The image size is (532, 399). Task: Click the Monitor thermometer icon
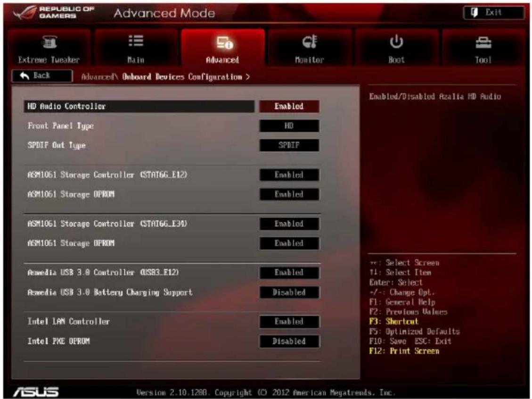tap(310, 42)
